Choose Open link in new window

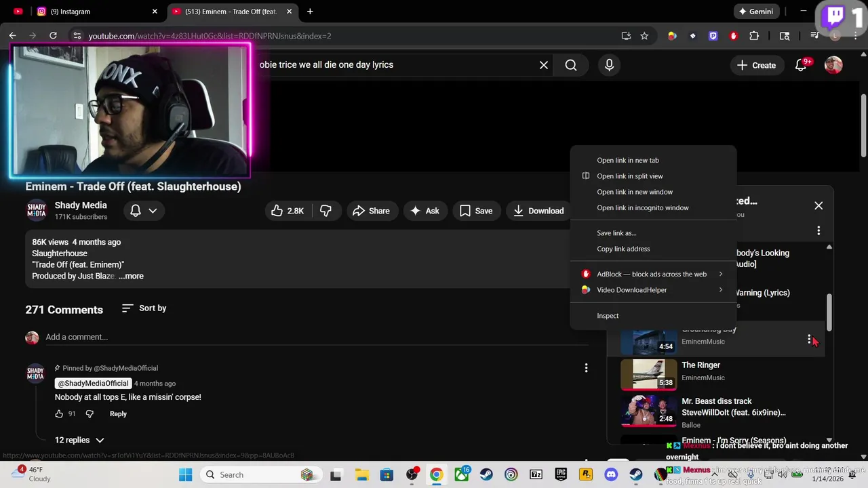point(653,192)
